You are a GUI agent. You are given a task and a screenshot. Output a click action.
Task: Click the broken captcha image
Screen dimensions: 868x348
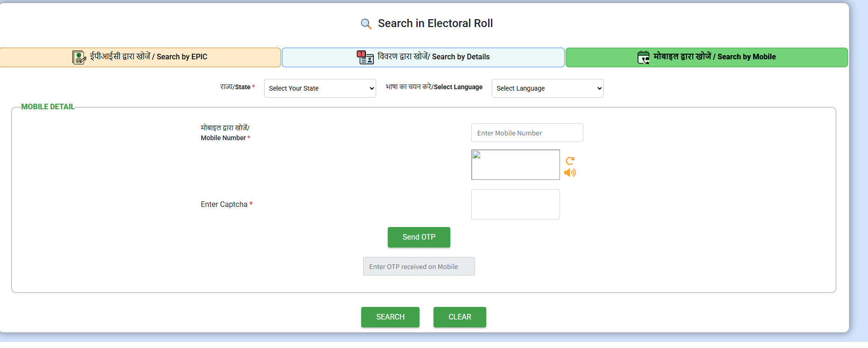click(515, 164)
